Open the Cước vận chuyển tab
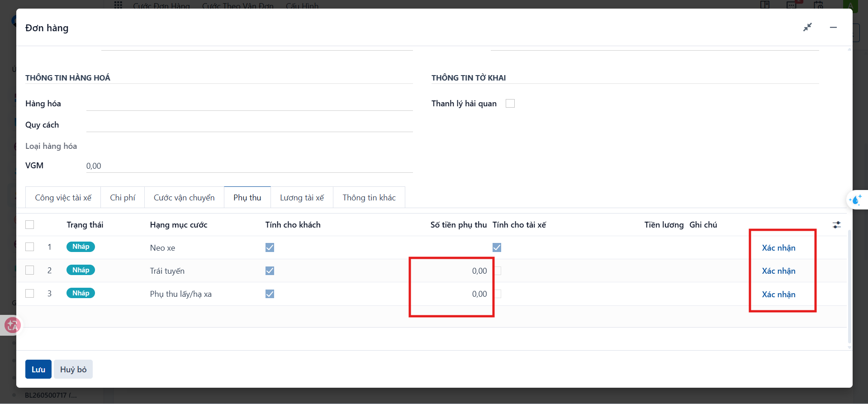The image size is (868, 404). pos(184,198)
